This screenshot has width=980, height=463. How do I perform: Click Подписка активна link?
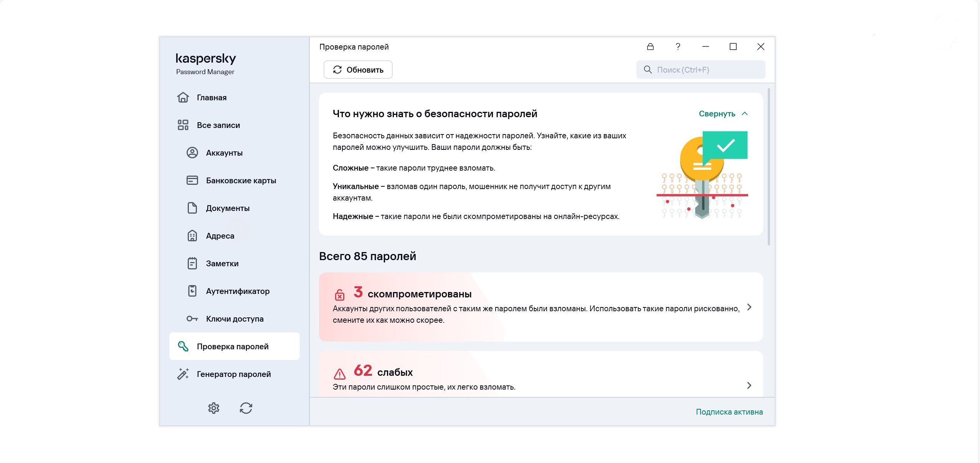point(729,412)
